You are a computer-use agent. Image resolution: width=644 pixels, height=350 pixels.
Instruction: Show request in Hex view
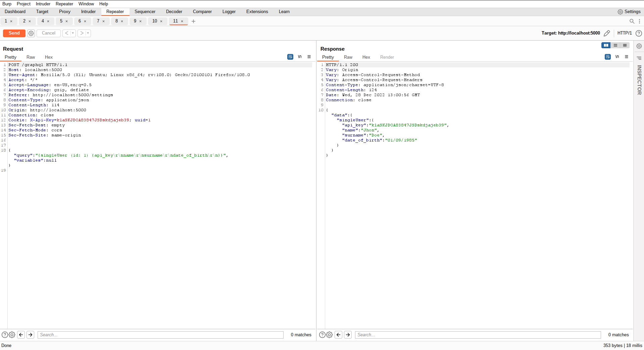[x=49, y=57]
